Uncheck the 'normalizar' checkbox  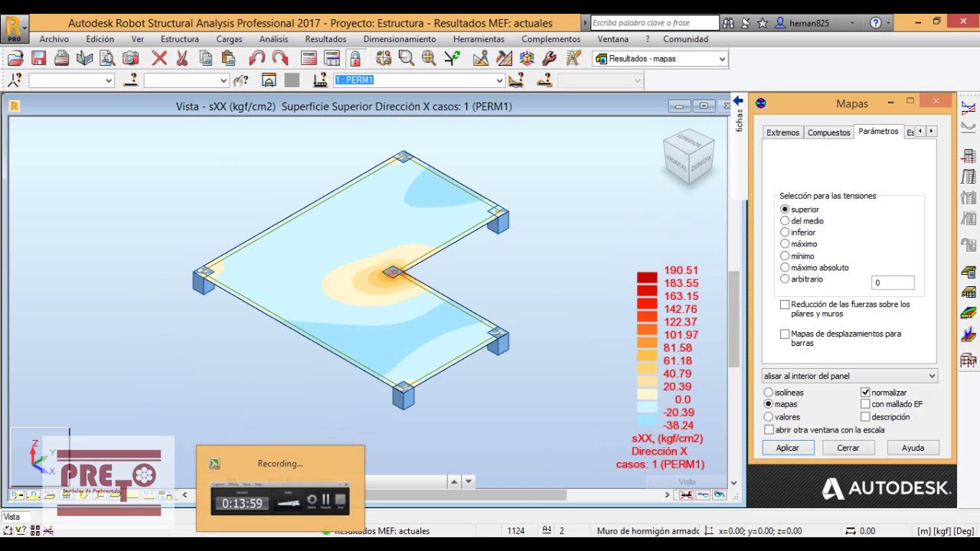[865, 393]
